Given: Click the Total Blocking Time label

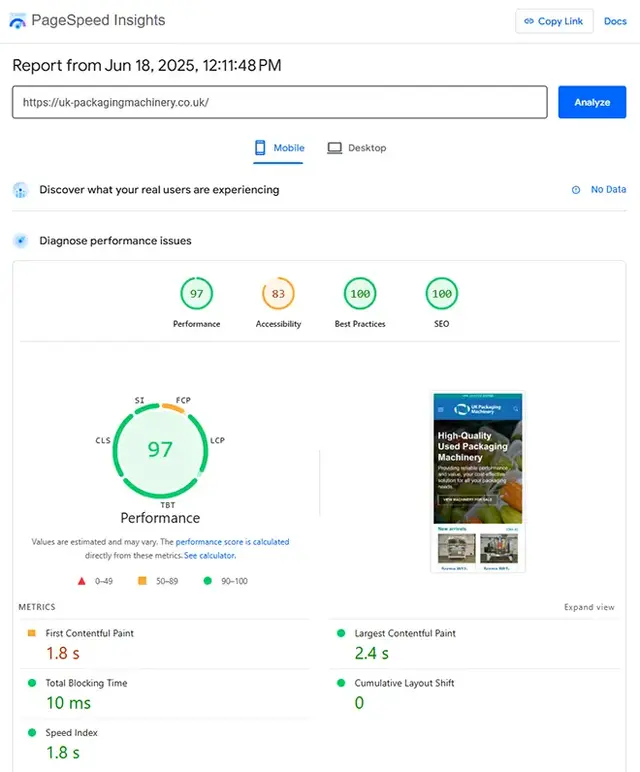Looking at the screenshot, I should tap(87, 683).
